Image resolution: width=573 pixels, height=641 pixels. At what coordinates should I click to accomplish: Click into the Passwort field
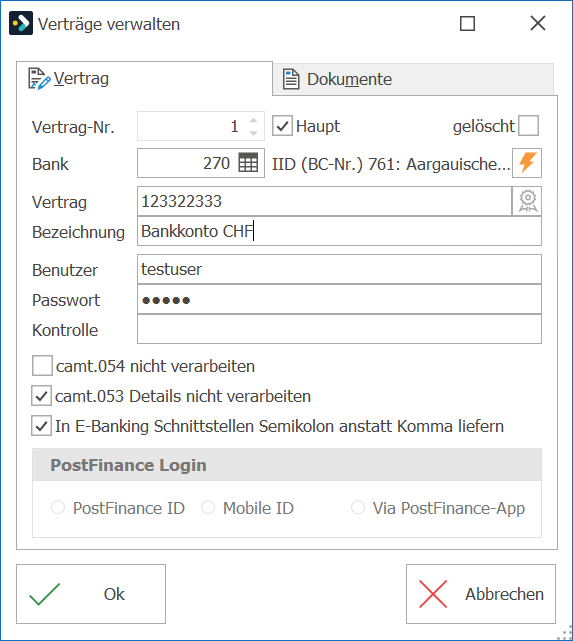coord(339,300)
